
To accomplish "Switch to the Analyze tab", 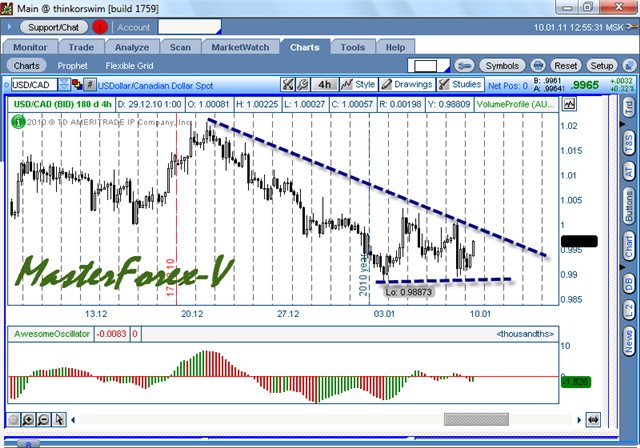I will [x=132, y=47].
